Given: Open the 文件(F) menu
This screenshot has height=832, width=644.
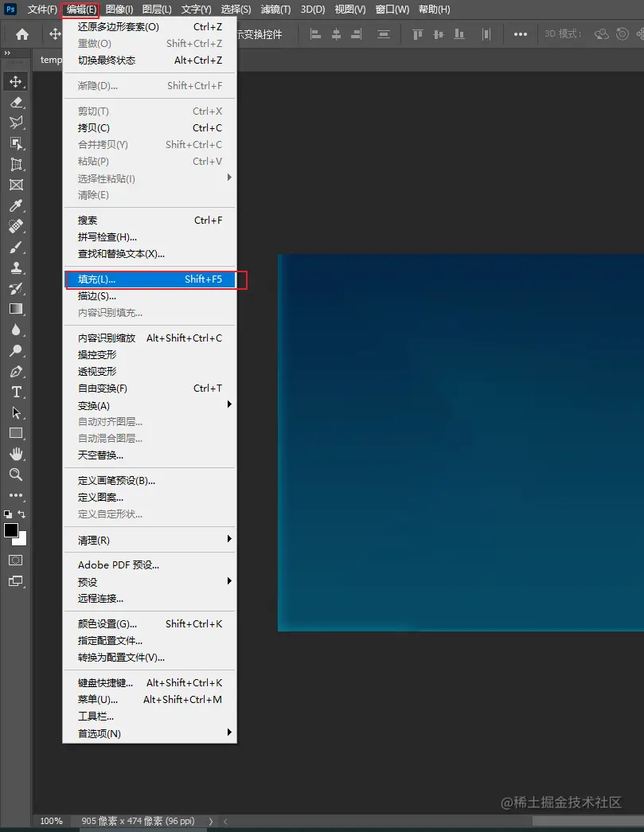Looking at the screenshot, I should (42, 10).
